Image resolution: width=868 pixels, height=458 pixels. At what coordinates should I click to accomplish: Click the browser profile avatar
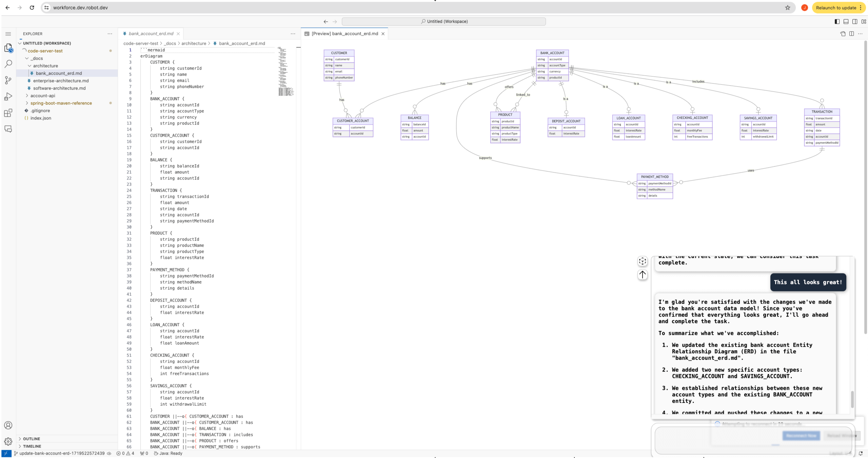click(805, 7)
